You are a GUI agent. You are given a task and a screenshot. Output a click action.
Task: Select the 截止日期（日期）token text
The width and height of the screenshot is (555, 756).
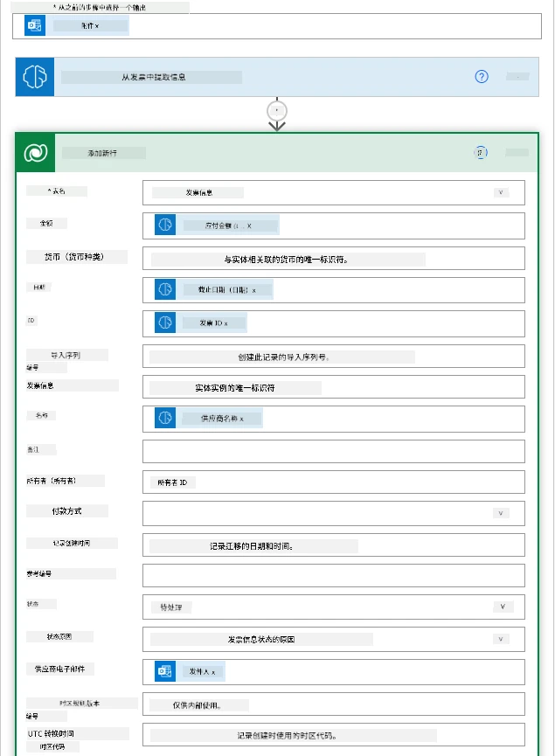pyautogui.click(x=223, y=290)
